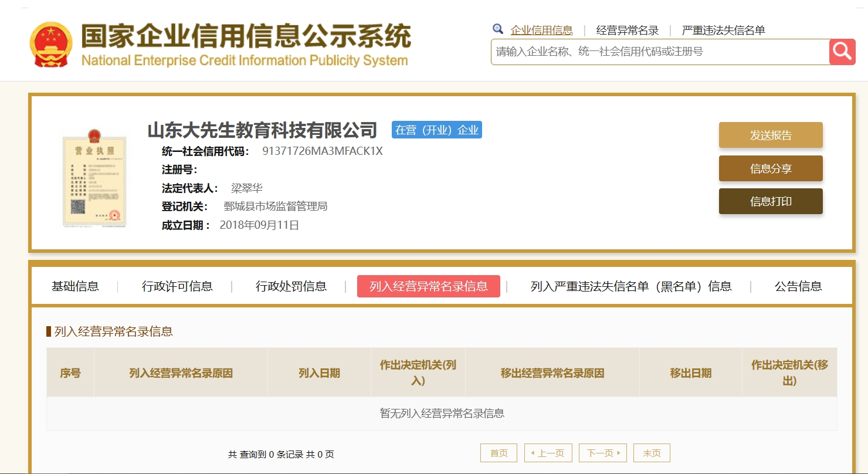Click the company name 山东大先生教育科技有限公司
Image resolution: width=868 pixels, height=474 pixels.
(262, 130)
